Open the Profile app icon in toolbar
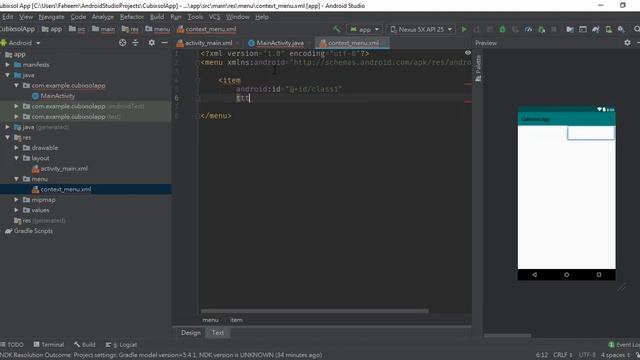The image size is (640, 360). coord(528,29)
